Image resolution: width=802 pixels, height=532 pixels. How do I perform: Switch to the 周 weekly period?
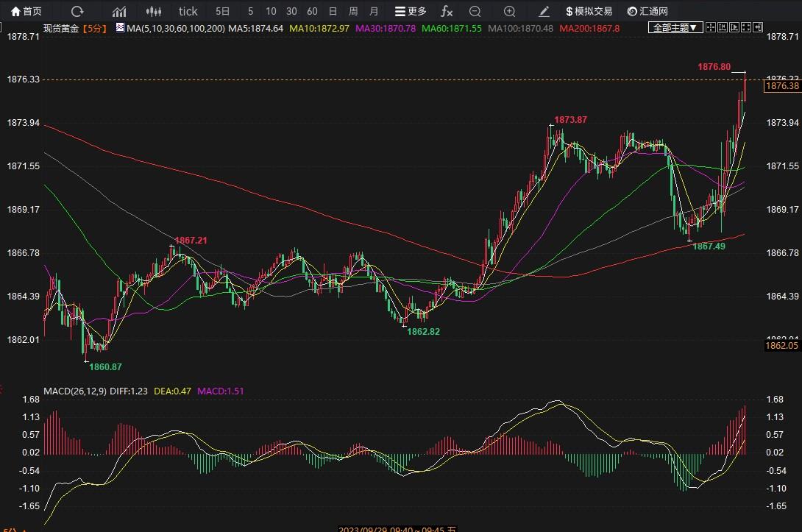pos(353,11)
